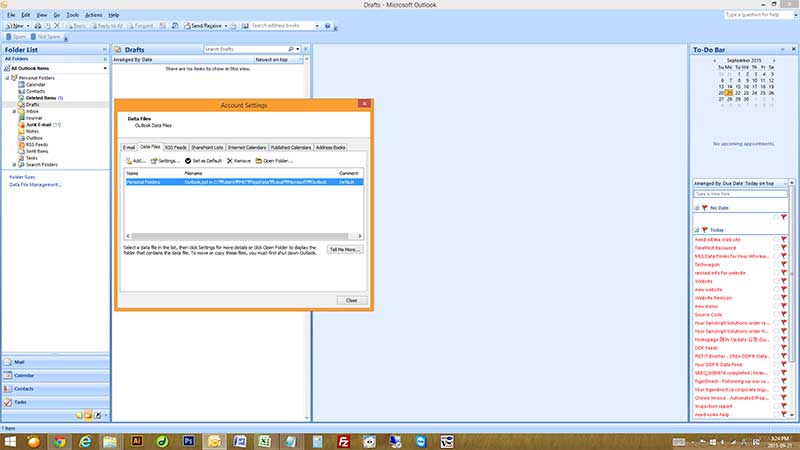
Task: Expand the Inbox folder node
Action: 14,111
